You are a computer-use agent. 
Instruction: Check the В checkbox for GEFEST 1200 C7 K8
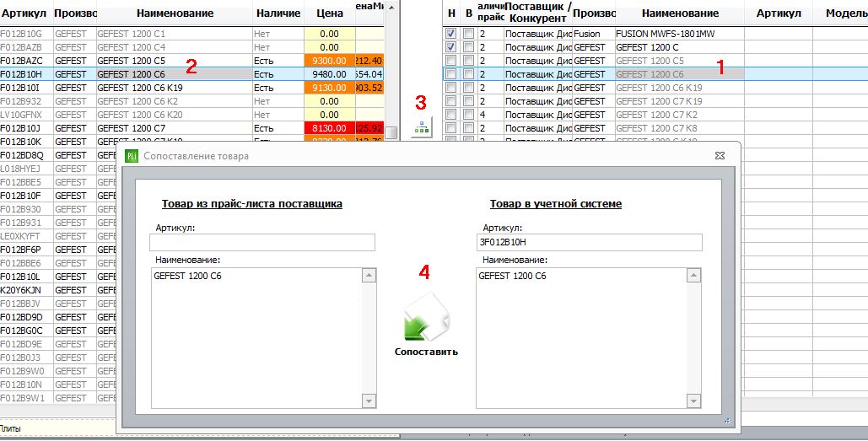[469, 128]
